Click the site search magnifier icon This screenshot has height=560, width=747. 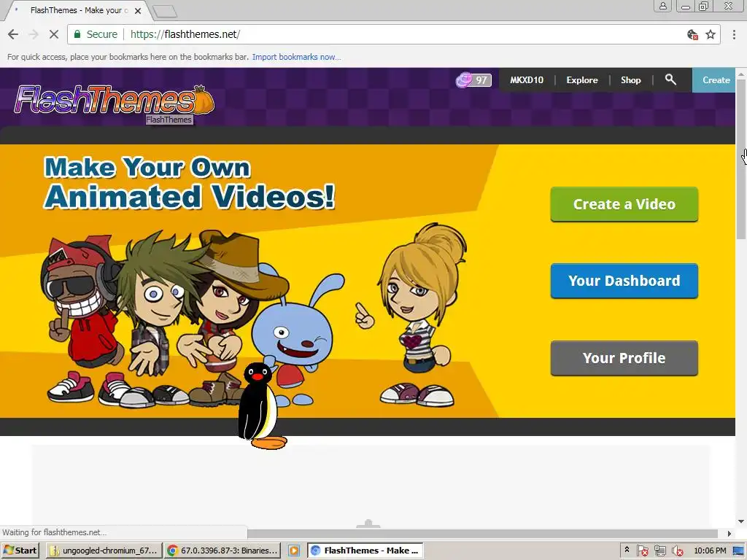[x=670, y=79]
